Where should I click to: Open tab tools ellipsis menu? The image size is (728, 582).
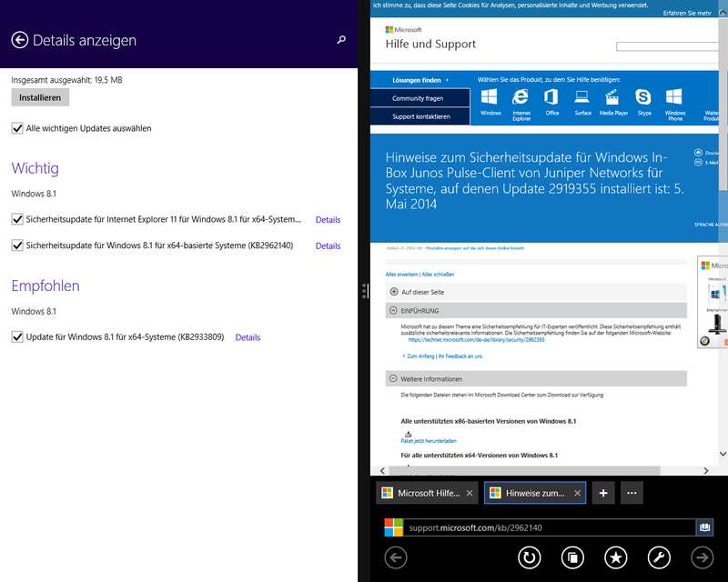[x=632, y=493]
